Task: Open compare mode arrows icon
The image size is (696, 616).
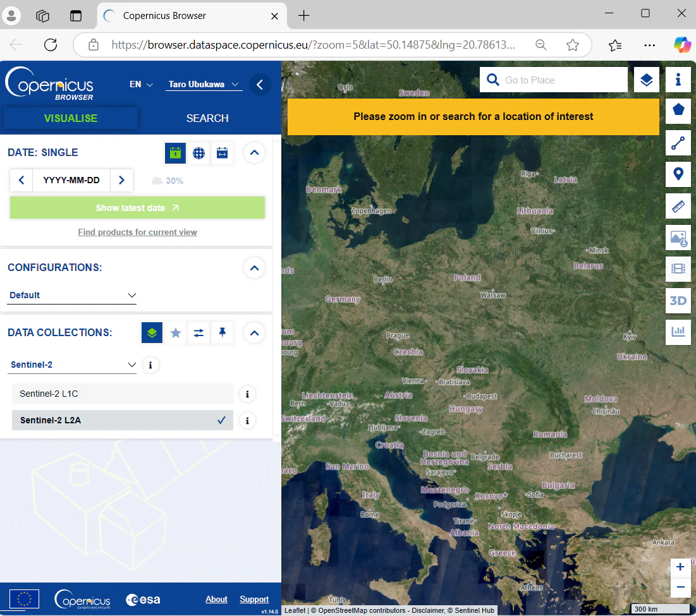Action: pos(199,332)
